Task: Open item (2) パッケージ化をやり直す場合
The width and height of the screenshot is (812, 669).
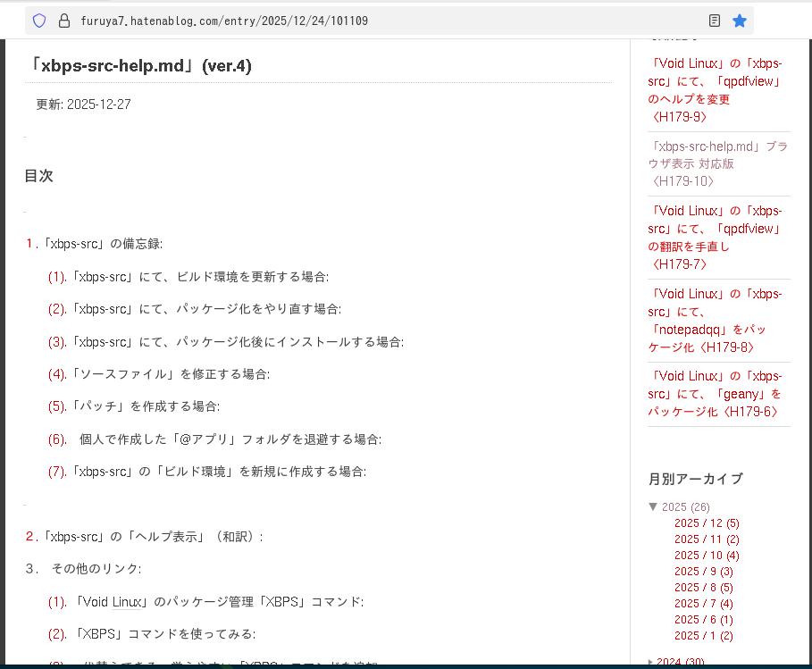Action: [x=195, y=309]
